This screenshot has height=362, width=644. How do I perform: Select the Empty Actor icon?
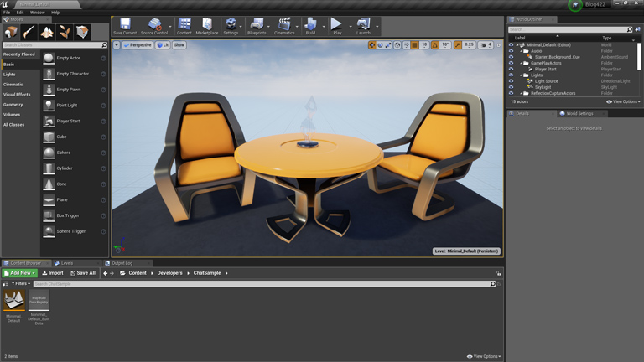49,59
